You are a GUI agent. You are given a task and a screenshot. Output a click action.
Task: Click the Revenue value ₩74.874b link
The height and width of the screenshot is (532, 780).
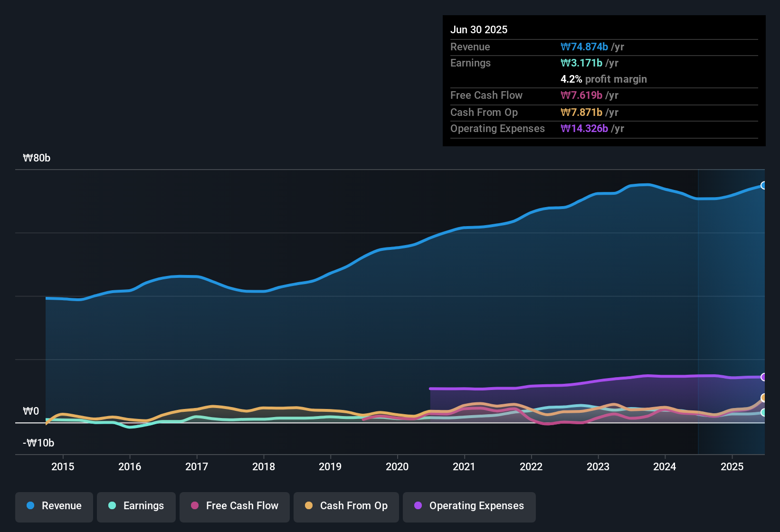585,47
